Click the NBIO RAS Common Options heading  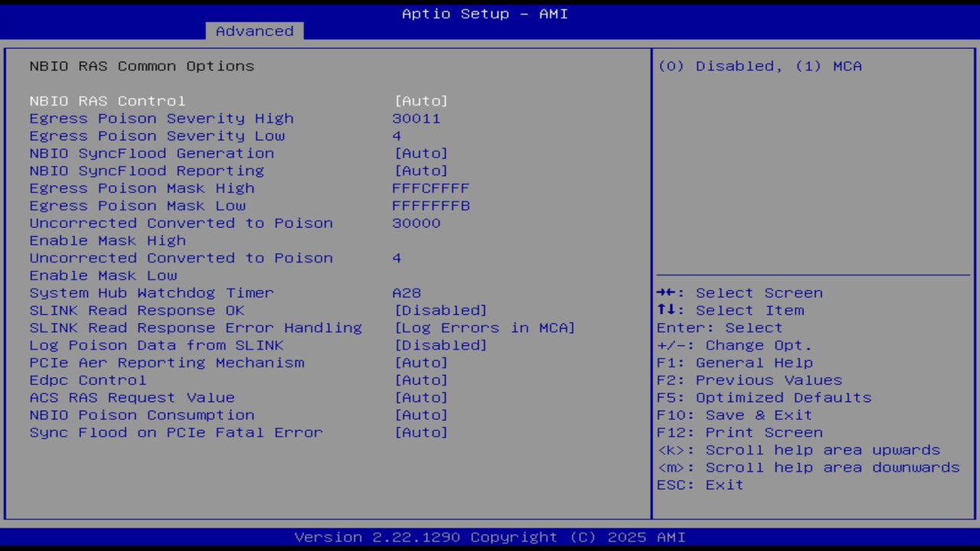coord(142,67)
